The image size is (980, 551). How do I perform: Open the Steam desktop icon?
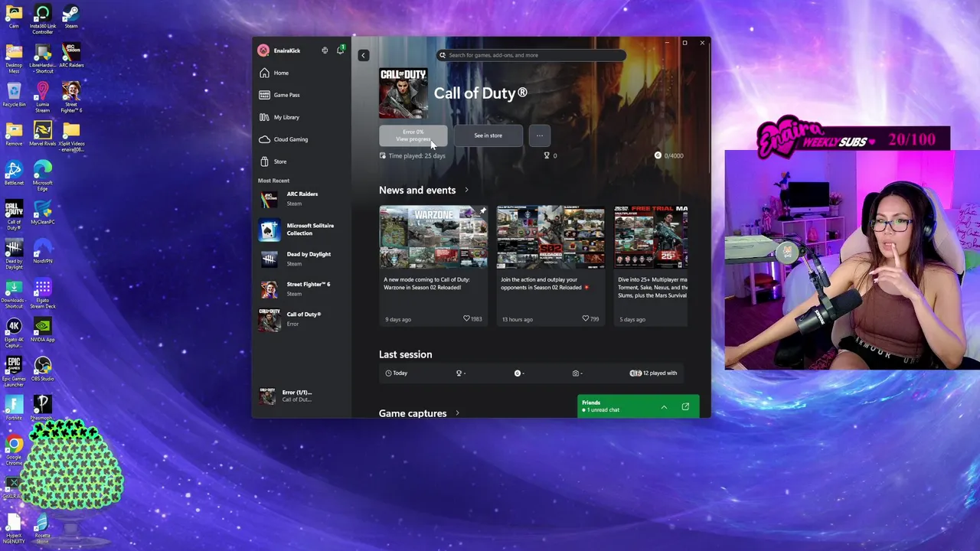pyautogui.click(x=71, y=17)
